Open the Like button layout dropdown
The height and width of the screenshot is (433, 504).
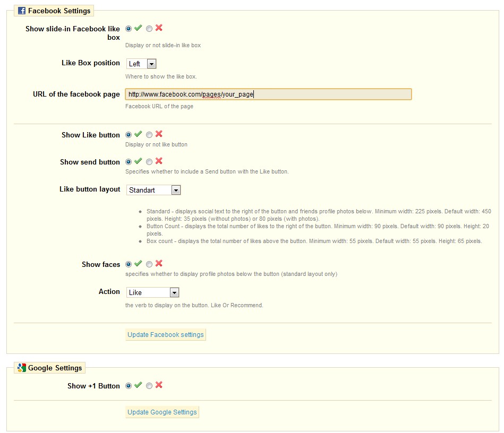(x=153, y=190)
